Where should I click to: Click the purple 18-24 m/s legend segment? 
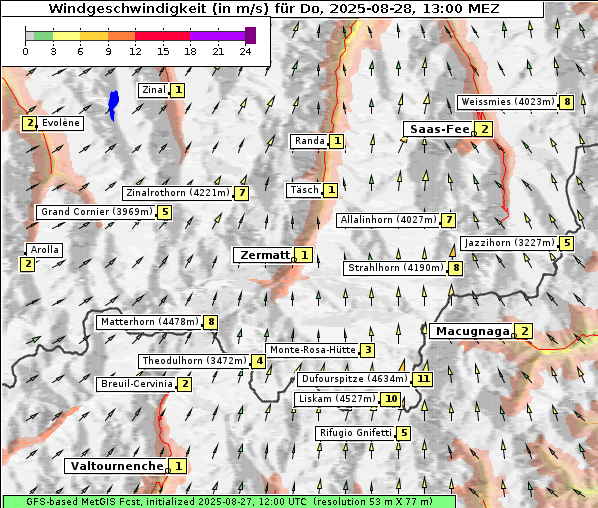(x=217, y=36)
